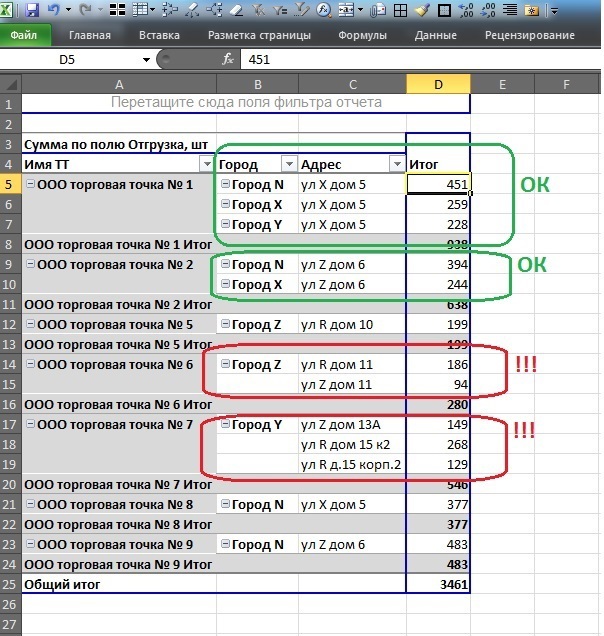604x636 pixels.
Task: Click the Общий итог cell
Action: (x=119, y=584)
